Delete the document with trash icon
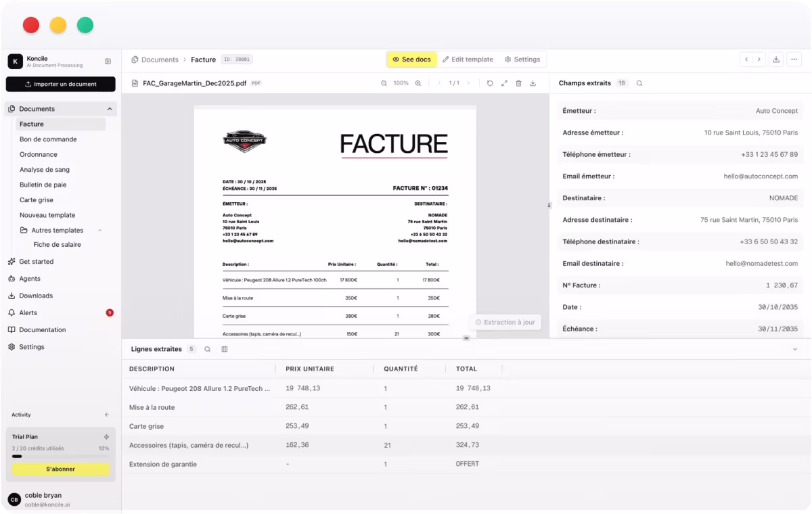The height and width of the screenshot is (514, 812). pyautogui.click(x=518, y=83)
